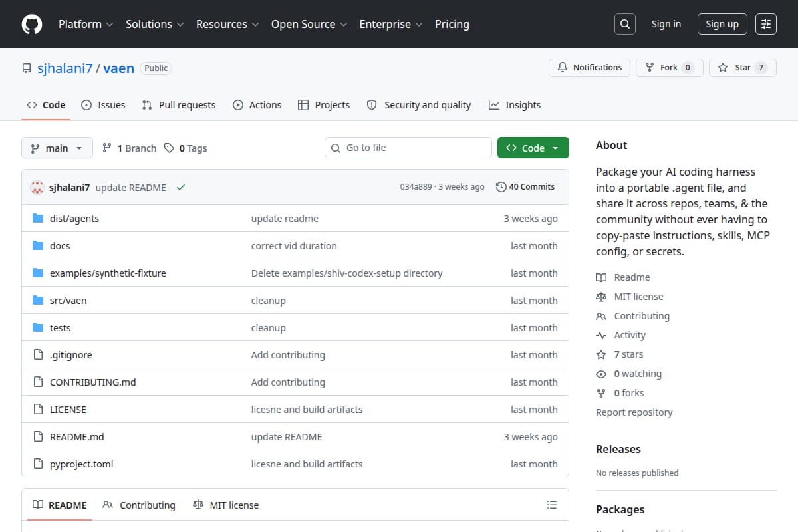Show the MIT license tab below file list
798x532 pixels.
click(225, 505)
